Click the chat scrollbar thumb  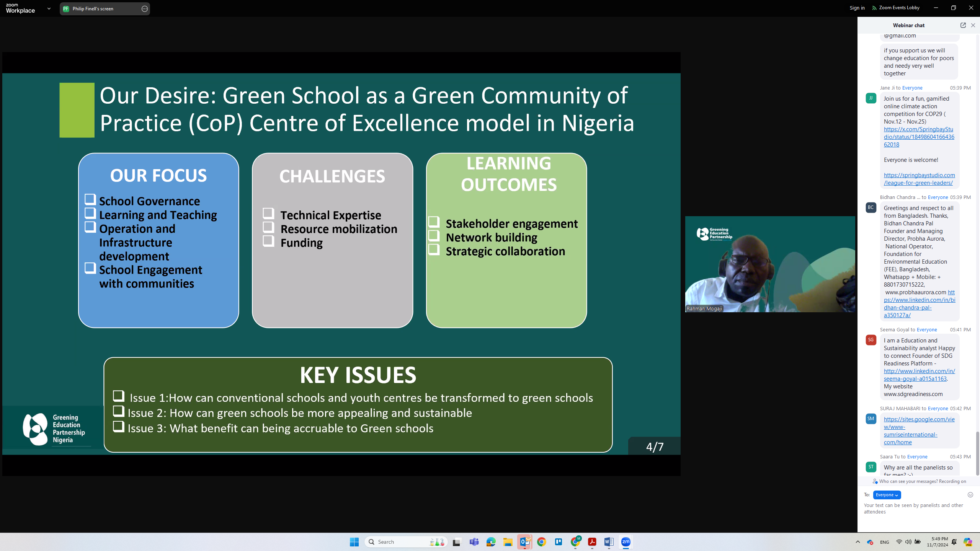tap(977, 453)
